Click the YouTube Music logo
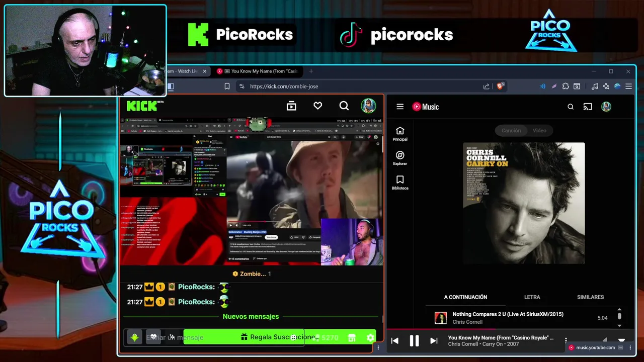This screenshot has width=644, height=362. tap(426, 107)
